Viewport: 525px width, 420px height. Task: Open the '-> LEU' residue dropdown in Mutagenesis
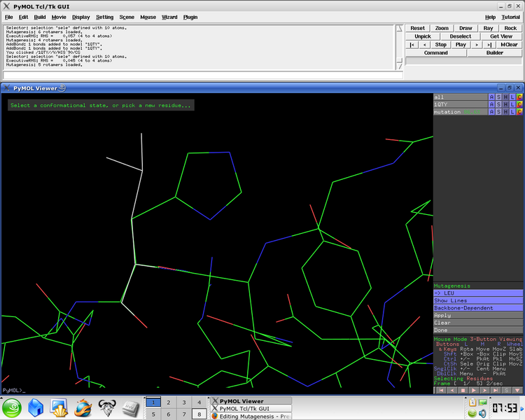(x=477, y=293)
